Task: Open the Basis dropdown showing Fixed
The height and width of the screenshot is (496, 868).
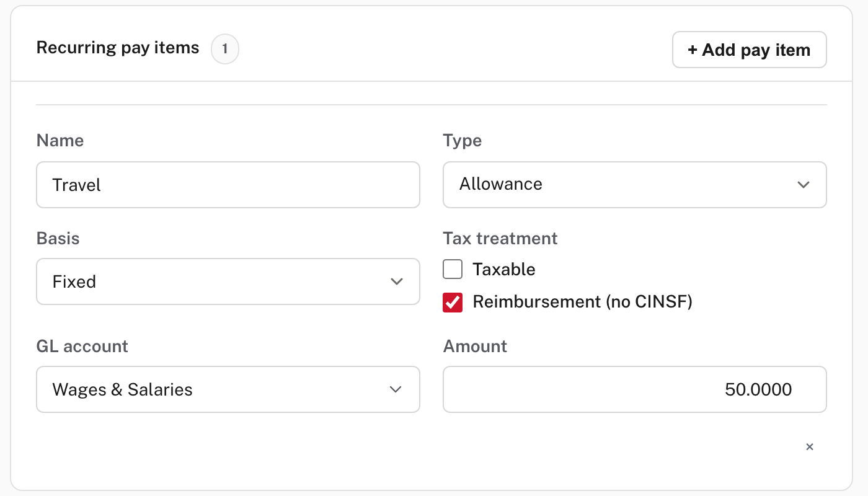Action: 228,281
